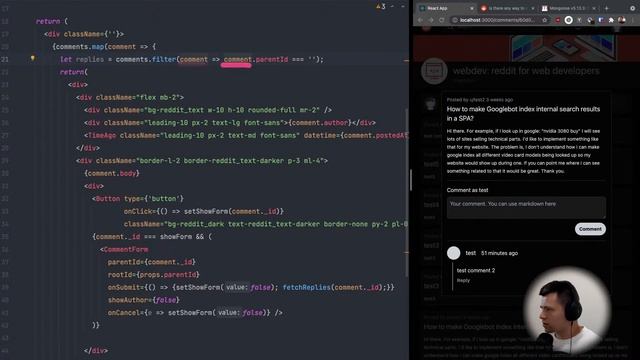Viewport: 640px width, 360px height.
Task: Open the puzzle-piece Extensions menu
Action: pyautogui.click(x=611, y=20)
